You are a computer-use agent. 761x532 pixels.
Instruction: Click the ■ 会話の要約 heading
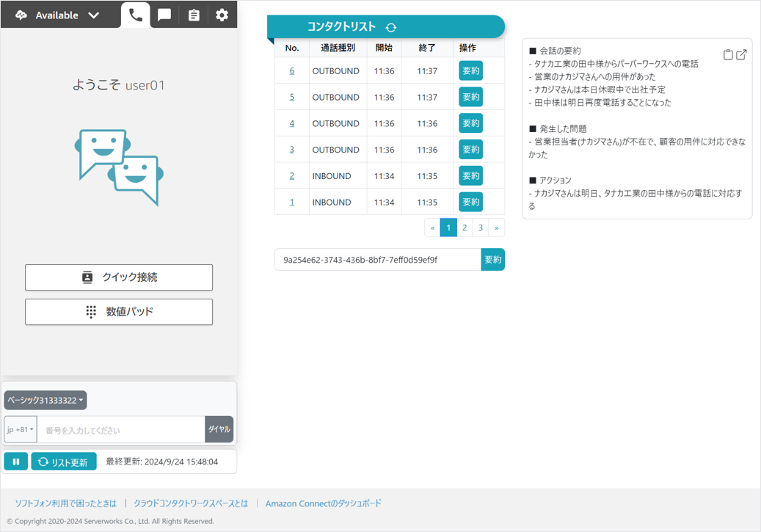point(555,51)
